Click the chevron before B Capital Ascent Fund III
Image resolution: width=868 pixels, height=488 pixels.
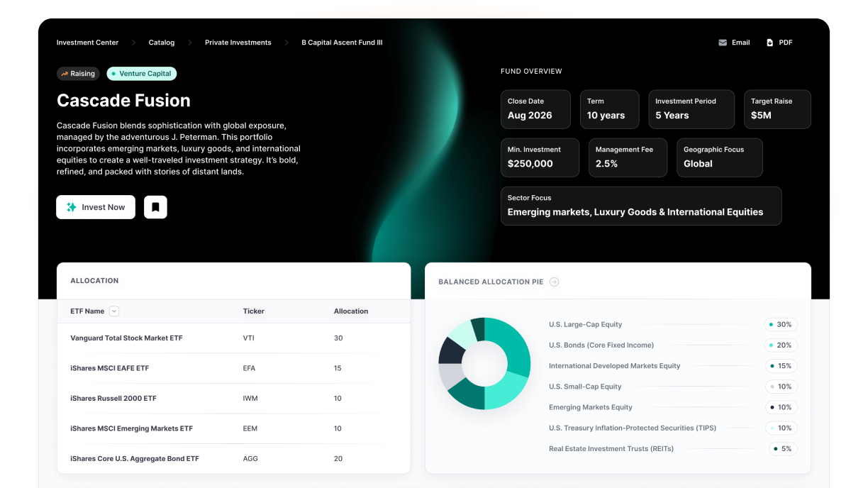(x=286, y=43)
